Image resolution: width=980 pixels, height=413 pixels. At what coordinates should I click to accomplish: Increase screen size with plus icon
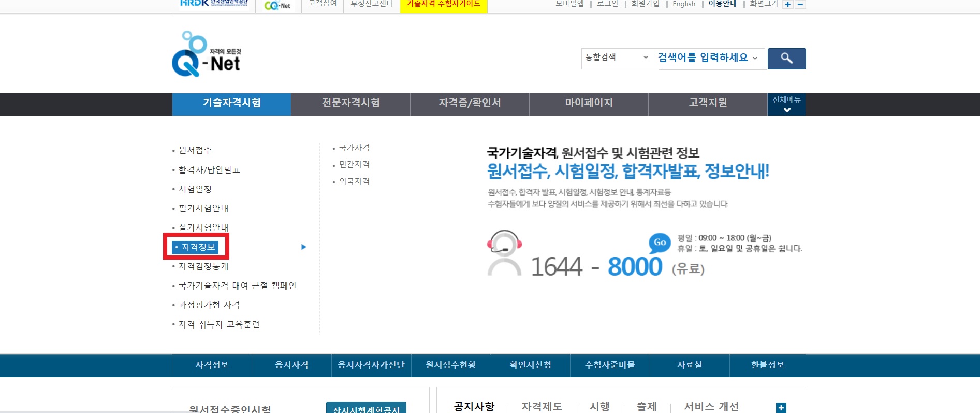pos(787,4)
